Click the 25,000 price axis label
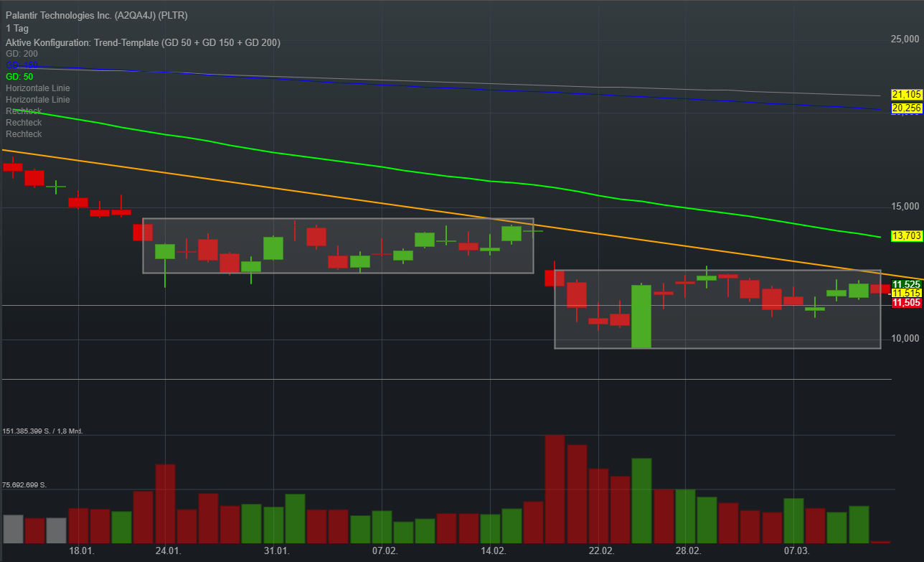Screen dimensions: 924x562 tap(904, 39)
